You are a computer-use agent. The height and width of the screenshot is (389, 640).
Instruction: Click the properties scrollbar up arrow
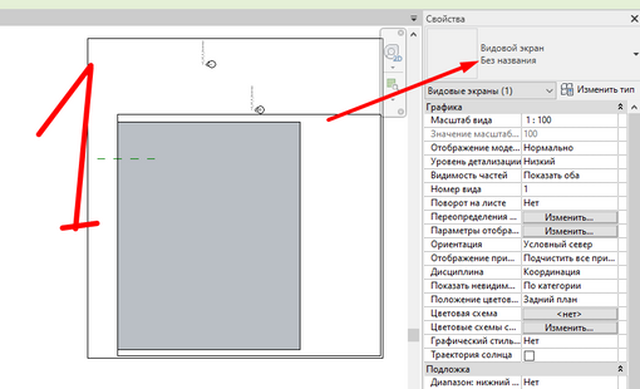pos(633,107)
